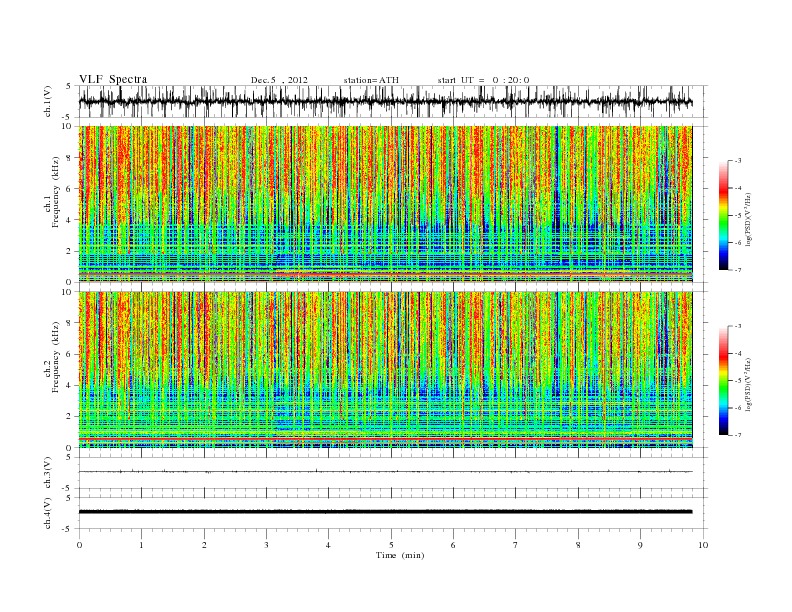Click the "ch.4(V)" axis label
Viewport: 792px width, 612px height.
(48, 513)
